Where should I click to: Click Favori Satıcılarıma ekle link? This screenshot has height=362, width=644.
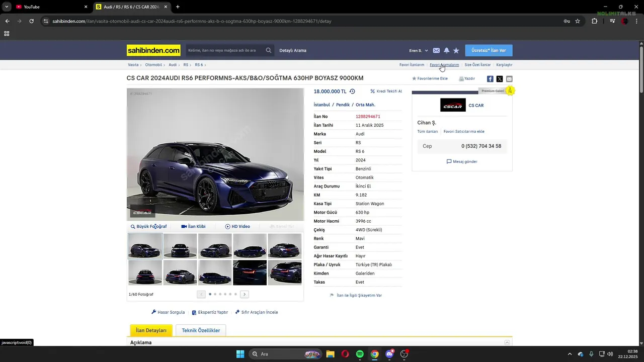464,131
